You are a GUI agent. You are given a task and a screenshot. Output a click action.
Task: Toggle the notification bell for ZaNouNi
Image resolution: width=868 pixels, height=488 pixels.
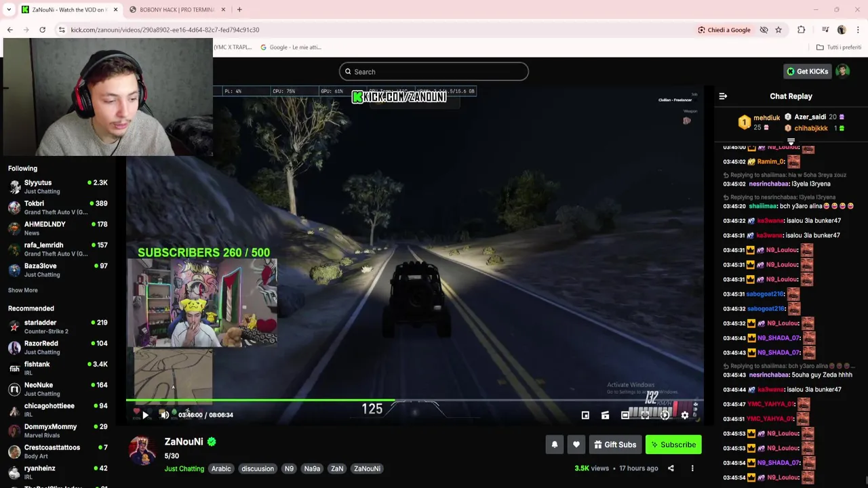point(554,445)
